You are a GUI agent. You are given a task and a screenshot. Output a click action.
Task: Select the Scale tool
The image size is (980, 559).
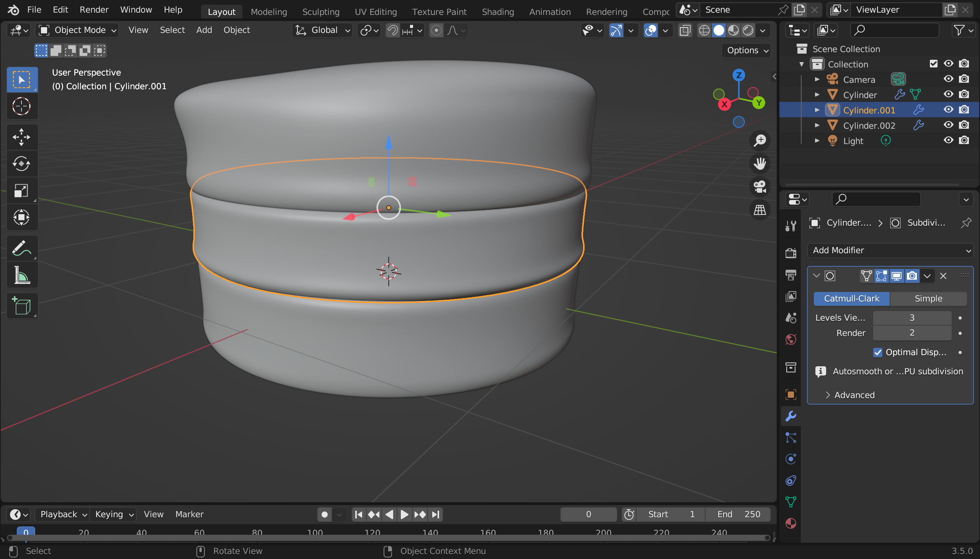(22, 191)
